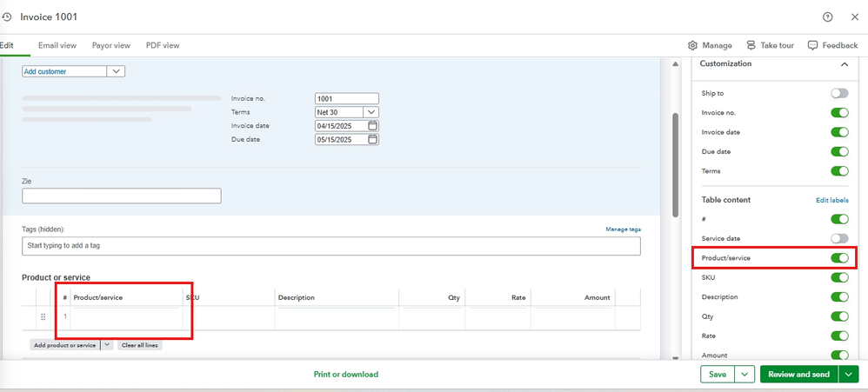Image resolution: width=868 pixels, height=392 pixels.
Task: Switch to the Payor view tab
Action: pos(111,45)
